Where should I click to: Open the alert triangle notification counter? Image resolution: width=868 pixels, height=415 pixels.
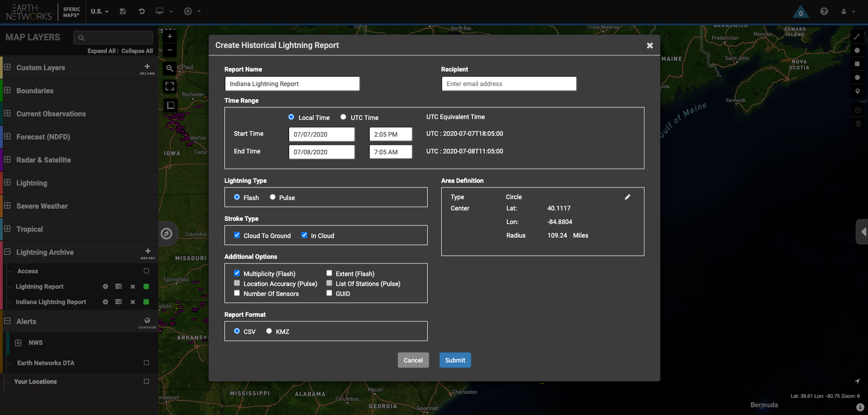801,12
